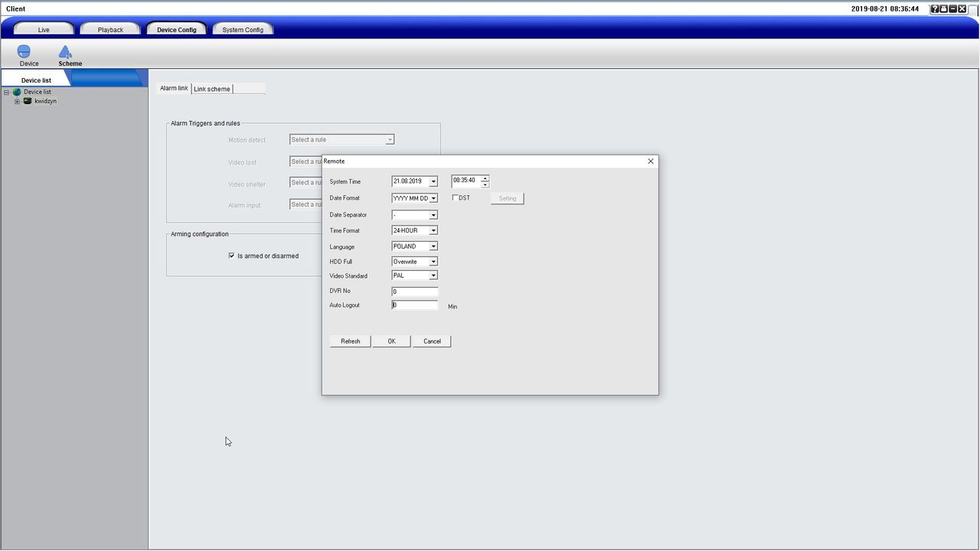The height and width of the screenshot is (551, 980).
Task: Click the Remote dialog title text
Action: 335,161
